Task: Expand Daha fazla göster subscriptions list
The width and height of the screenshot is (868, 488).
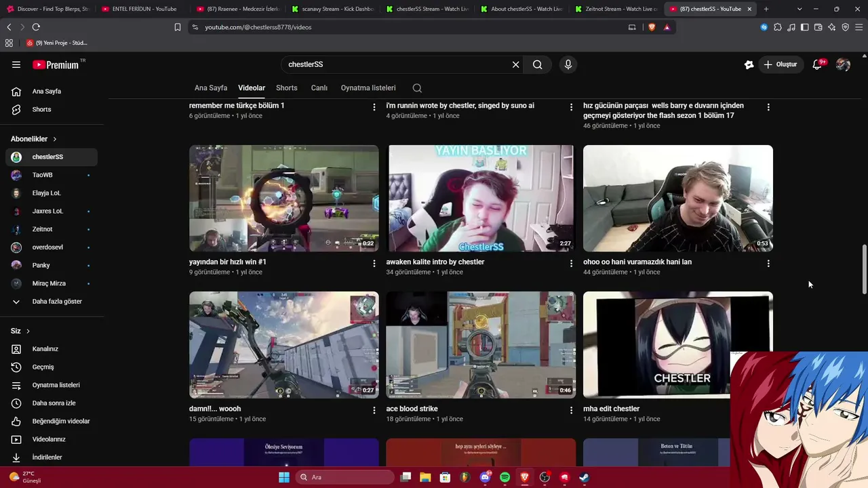Action: coord(52,302)
